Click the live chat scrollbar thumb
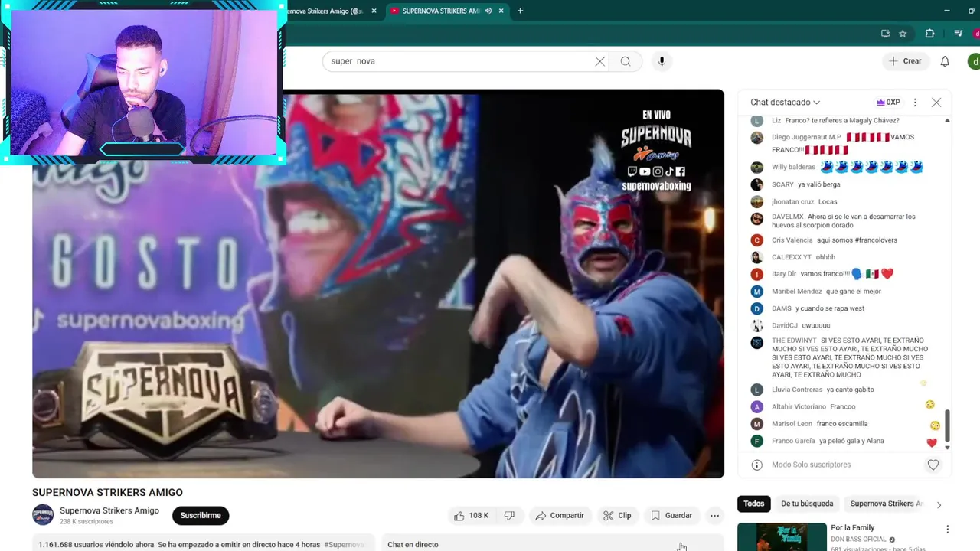Image resolution: width=980 pixels, height=551 pixels. coord(947,425)
